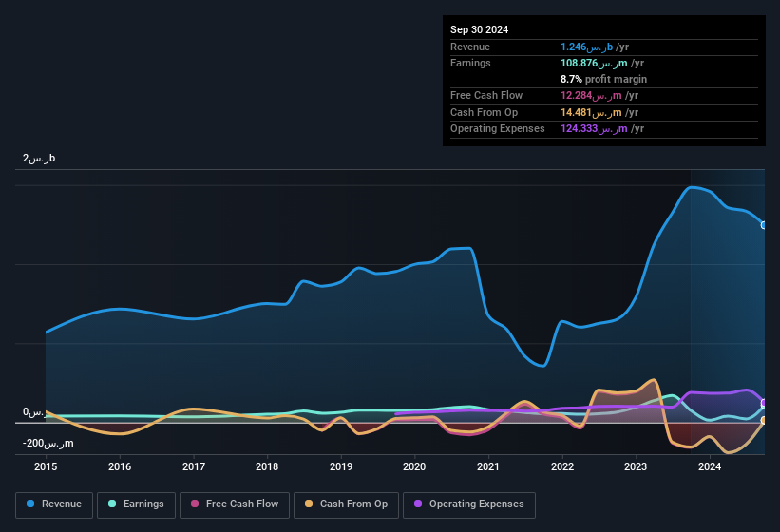
Task: Click the Sep 30 2024 tooltip date
Action: pos(479,29)
